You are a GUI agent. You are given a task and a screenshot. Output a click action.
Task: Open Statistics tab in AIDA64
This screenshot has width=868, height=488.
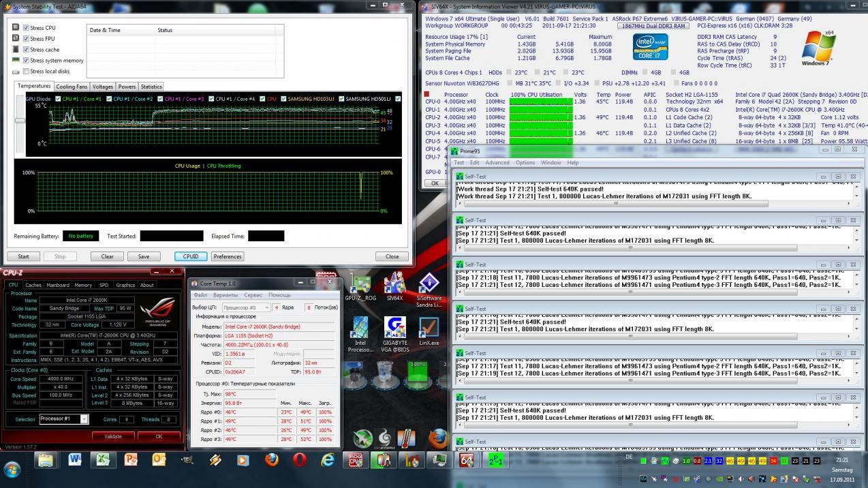pyautogui.click(x=151, y=87)
